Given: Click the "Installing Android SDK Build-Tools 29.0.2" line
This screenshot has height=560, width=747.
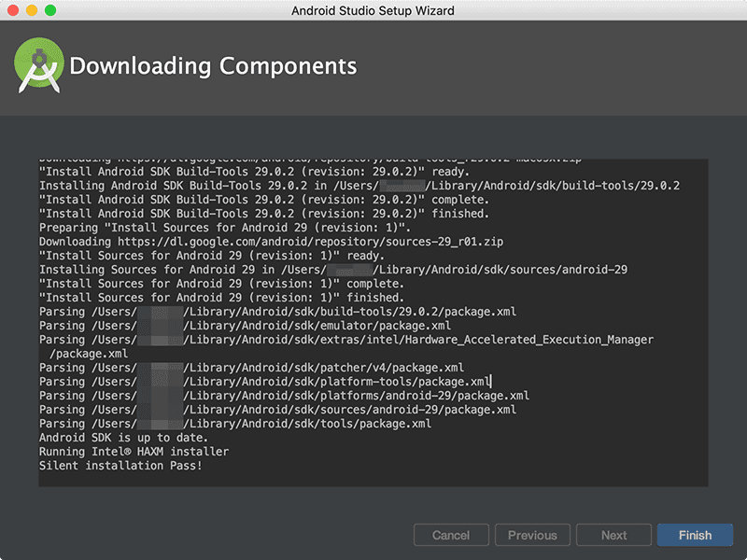Looking at the screenshot, I should (359, 185).
